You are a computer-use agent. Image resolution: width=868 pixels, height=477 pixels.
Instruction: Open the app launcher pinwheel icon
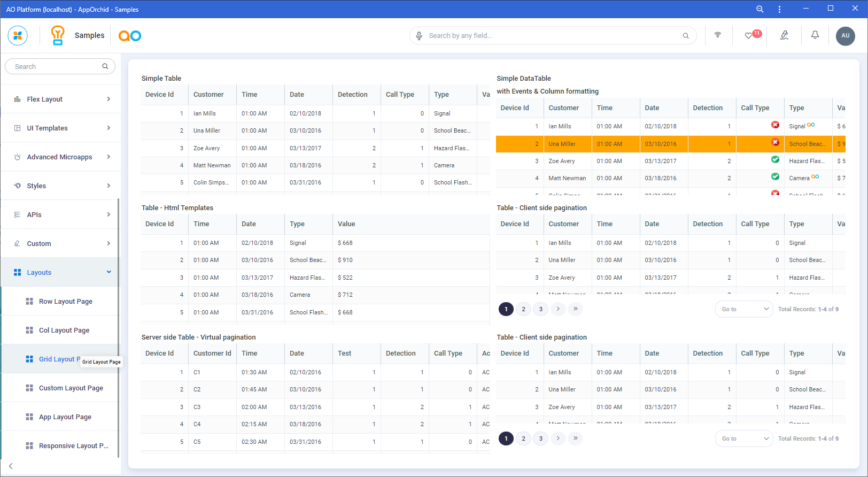pos(18,36)
